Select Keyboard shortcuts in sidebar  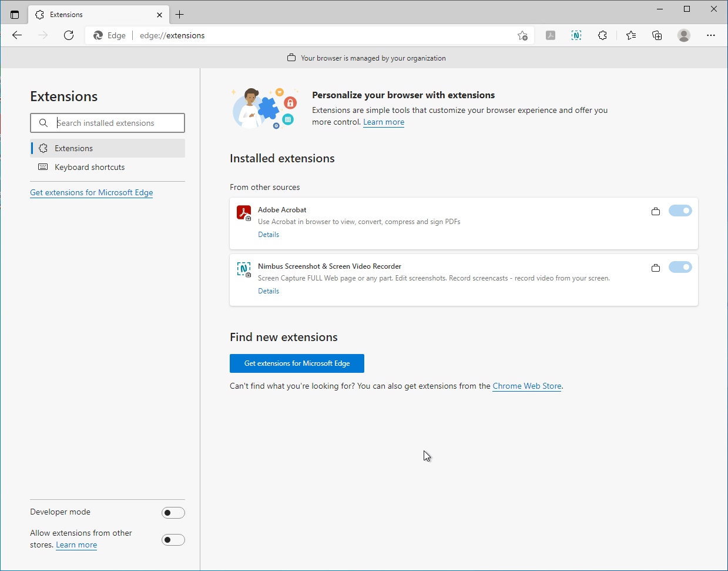click(89, 167)
